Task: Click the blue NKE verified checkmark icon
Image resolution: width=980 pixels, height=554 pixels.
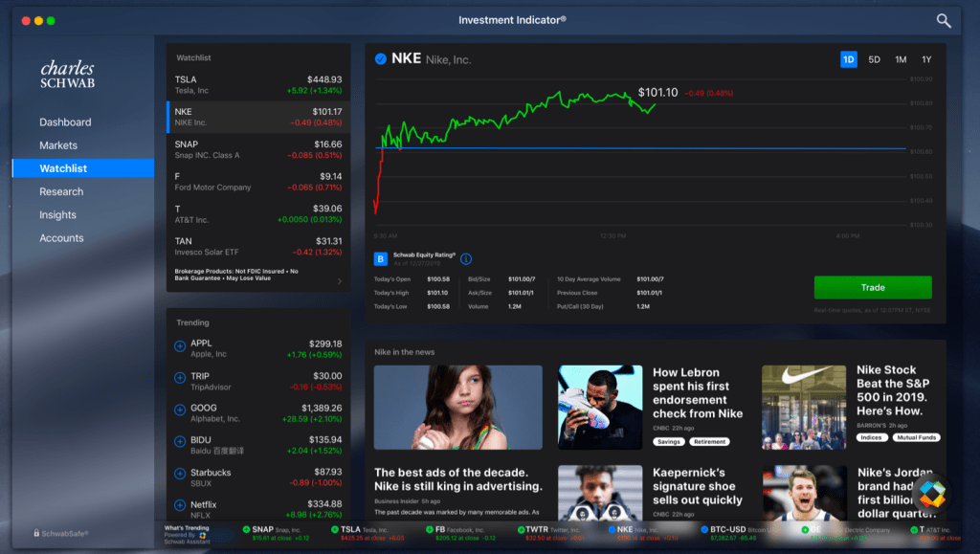Action: [380, 59]
